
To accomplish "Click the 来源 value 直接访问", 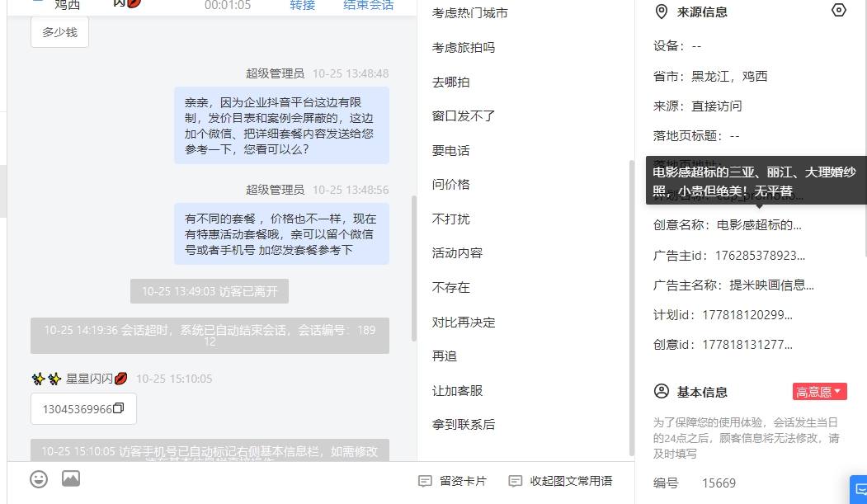I will coord(717,106).
